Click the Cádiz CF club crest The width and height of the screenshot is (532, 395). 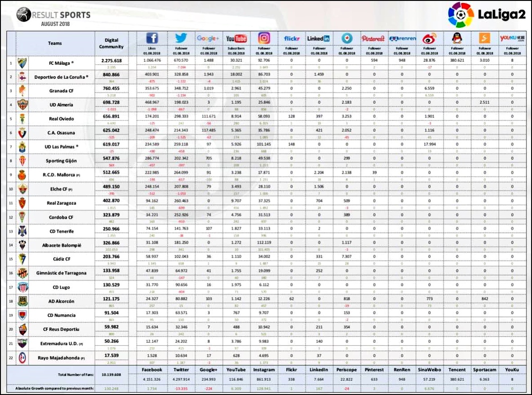pos(22,259)
